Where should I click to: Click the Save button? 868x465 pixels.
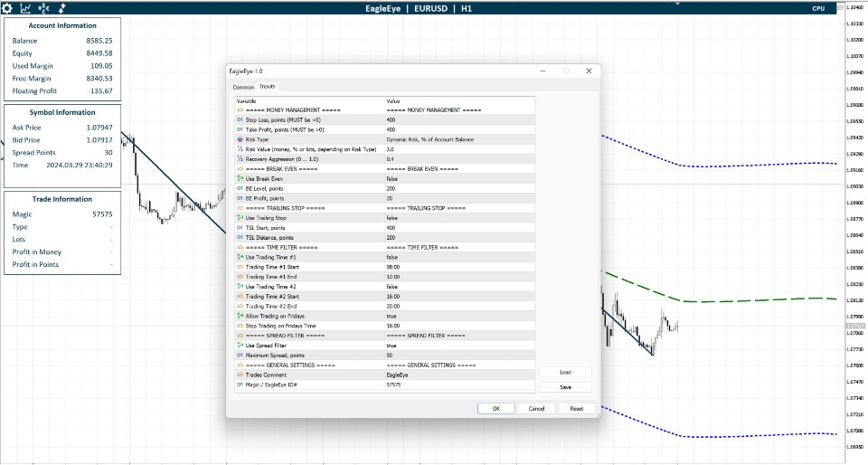click(565, 387)
